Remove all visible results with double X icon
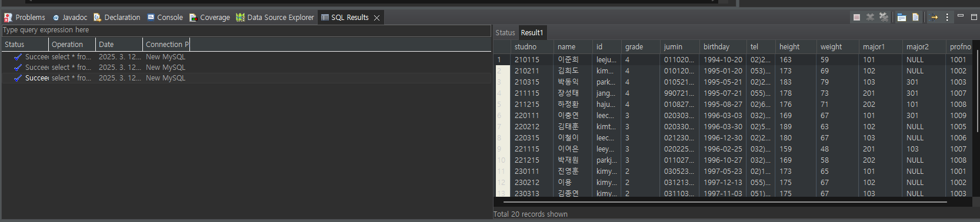Screen dimensions: 980x222 (x=884, y=17)
